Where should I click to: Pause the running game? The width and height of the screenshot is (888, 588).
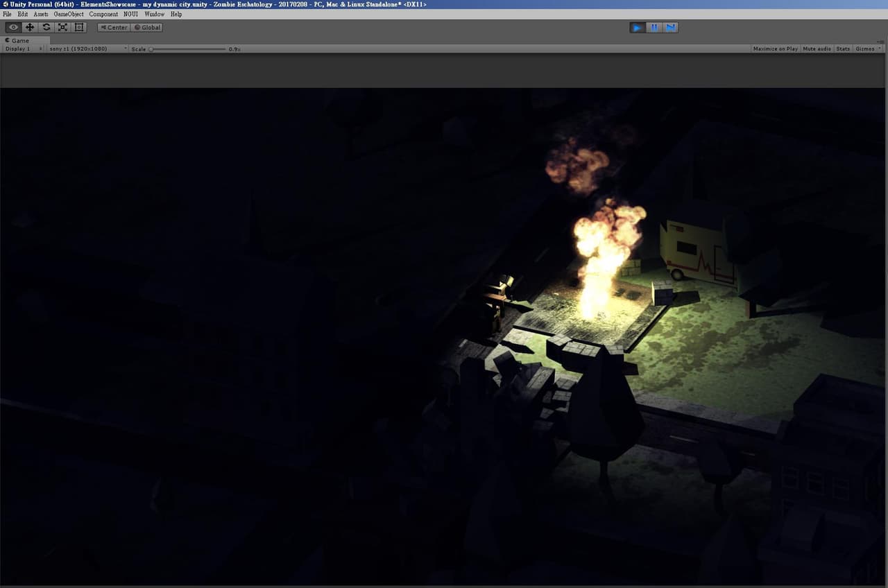(x=654, y=27)
